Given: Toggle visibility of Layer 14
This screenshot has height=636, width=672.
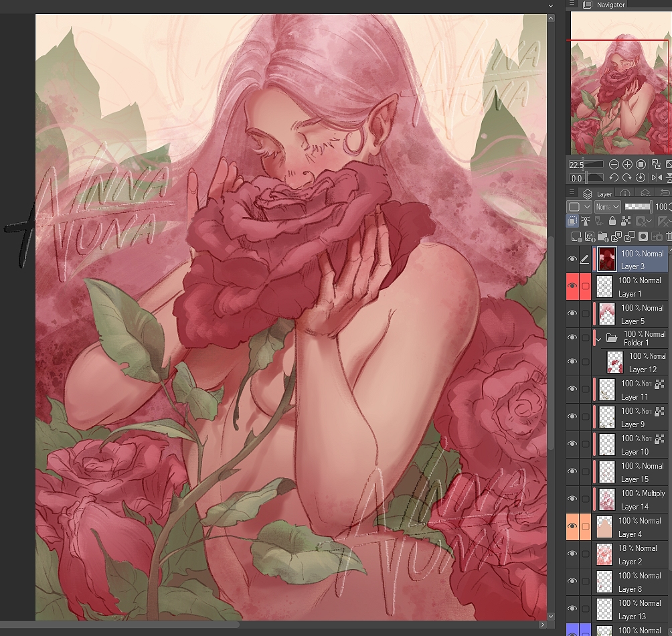Looking at the screenshot, I should pyautogui.click(x=572, y=499).
